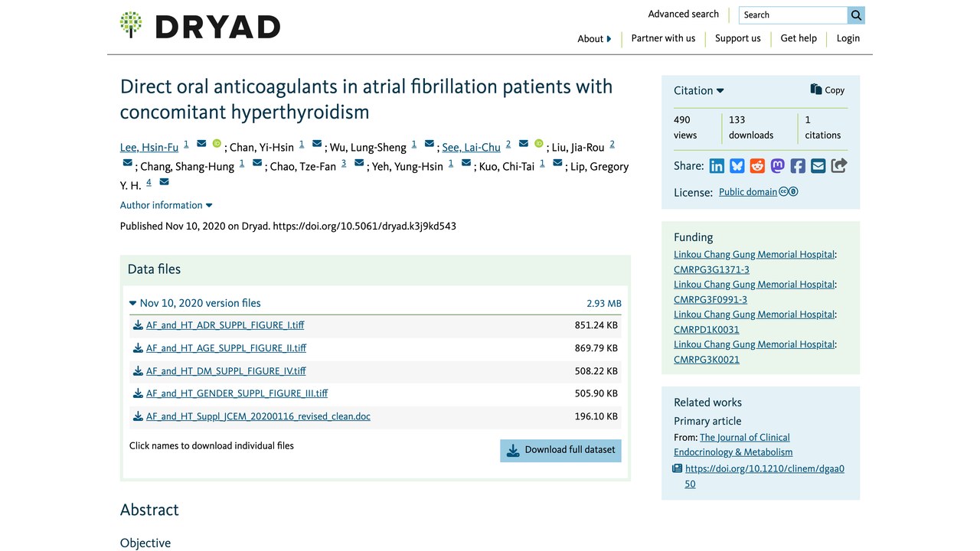Email Chan, Yi-Hsin via envelope icon
The width and height of the screenshot is (980, 551).
(x=317, y=143)
